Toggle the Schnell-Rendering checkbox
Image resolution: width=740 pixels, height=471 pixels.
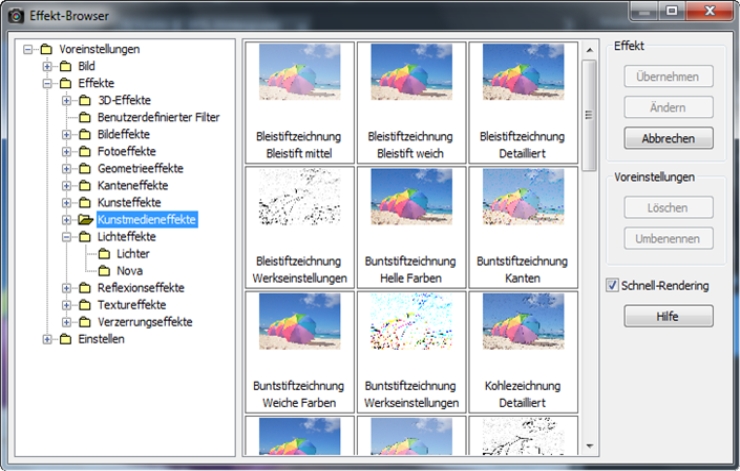(x=613, y=286)
